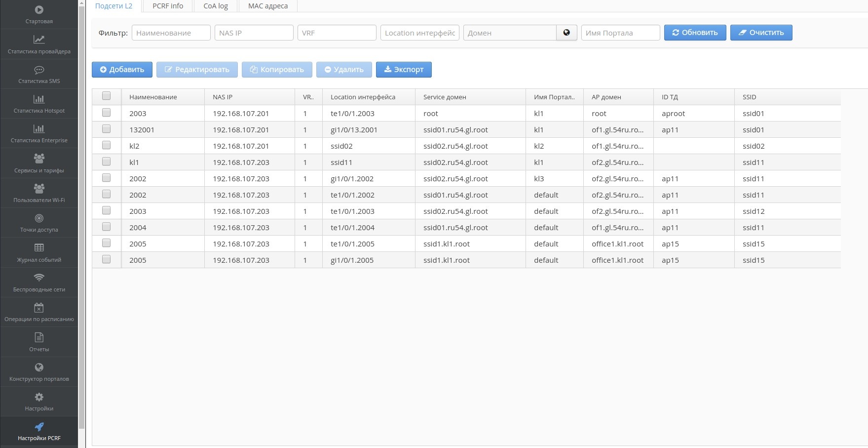The width and height of the screenshot is (868, 448).
Task: Click the Добавить button
Action: [x=122, y=70]
